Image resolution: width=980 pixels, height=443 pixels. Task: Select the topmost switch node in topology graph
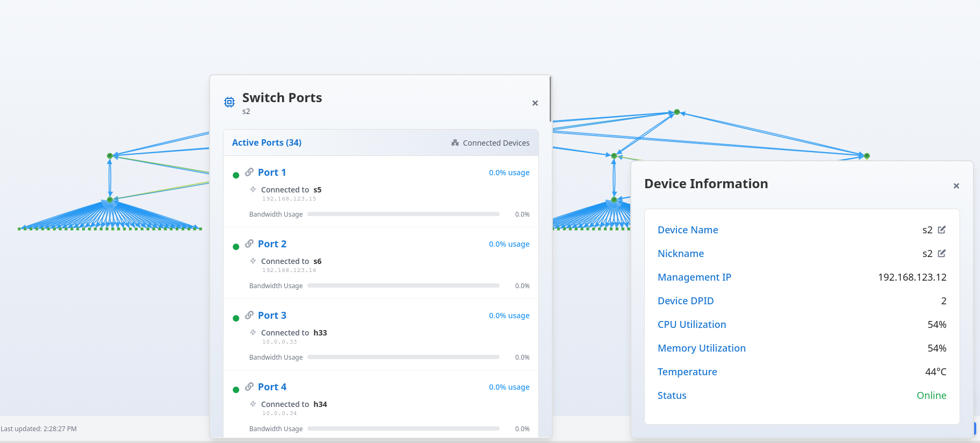(676, 112)
